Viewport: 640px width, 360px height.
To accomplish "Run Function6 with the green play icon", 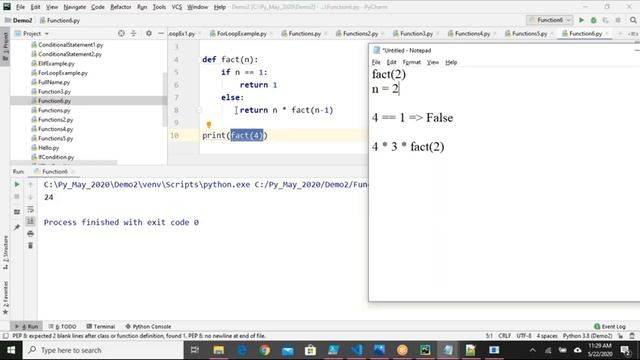I will (581, 20).
